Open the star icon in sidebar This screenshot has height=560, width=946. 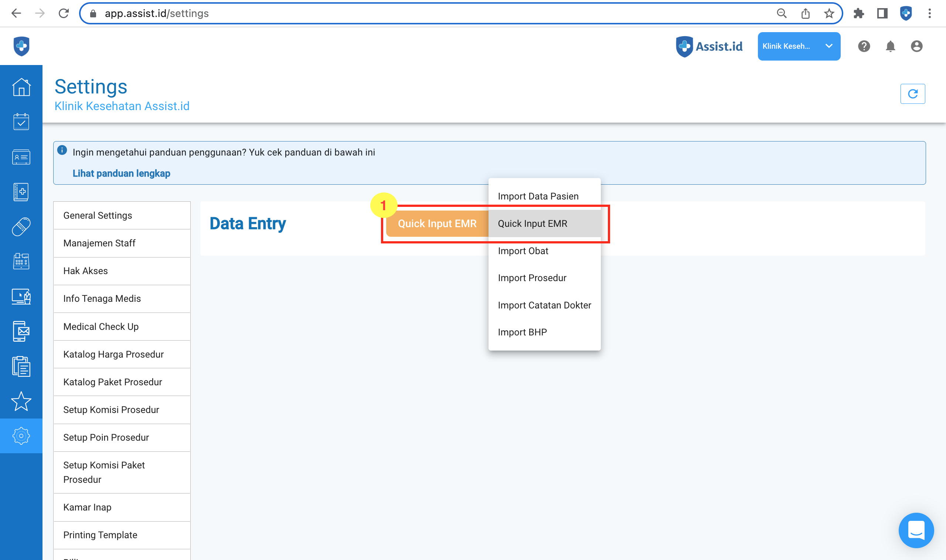[21, 401]
